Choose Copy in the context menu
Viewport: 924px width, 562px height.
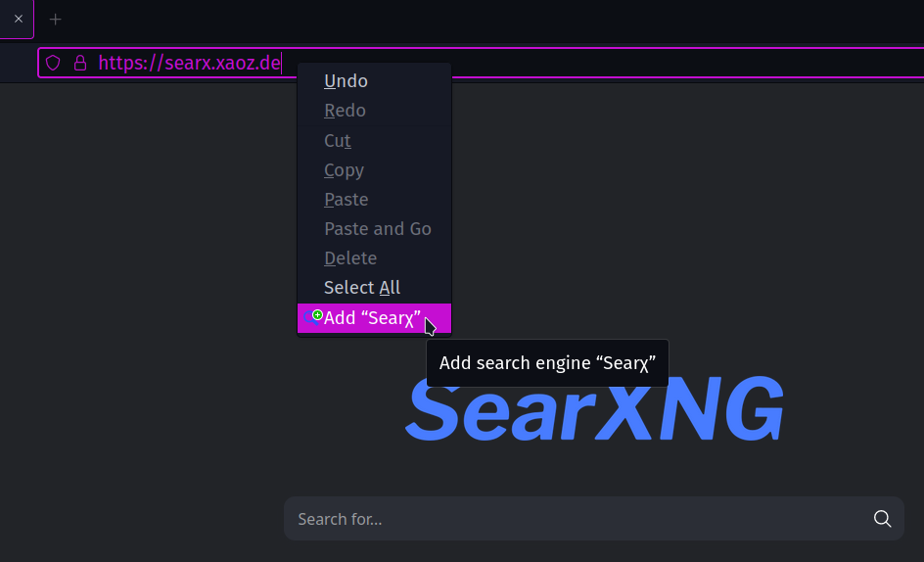[344, 169]
